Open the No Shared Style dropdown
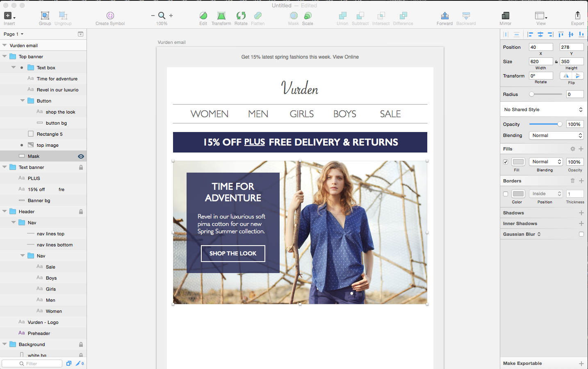The width and height of the screenshot is (588, 369). click(543, 109)
